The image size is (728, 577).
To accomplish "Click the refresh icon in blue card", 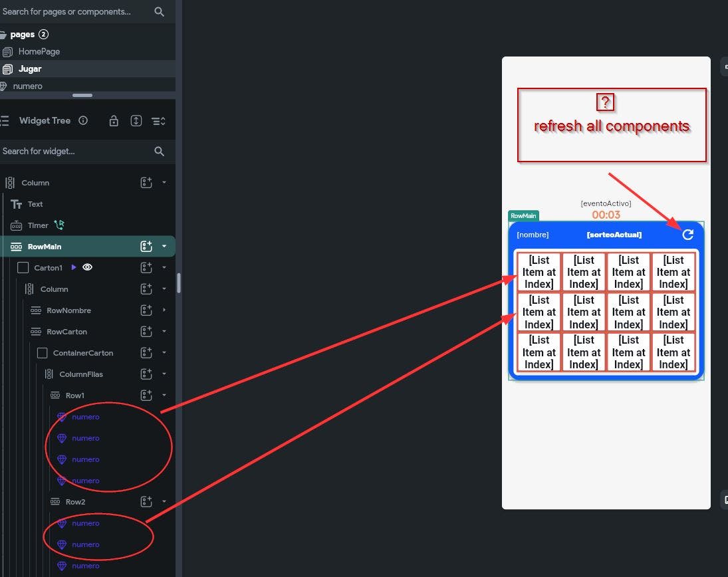I will [687, 235].
